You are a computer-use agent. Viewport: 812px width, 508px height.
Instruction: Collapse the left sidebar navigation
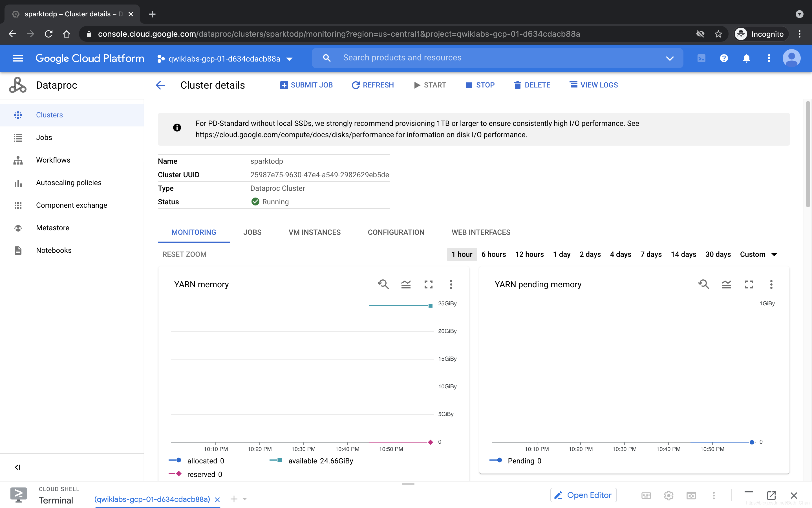pyautogui.click(x=17, y=467)
